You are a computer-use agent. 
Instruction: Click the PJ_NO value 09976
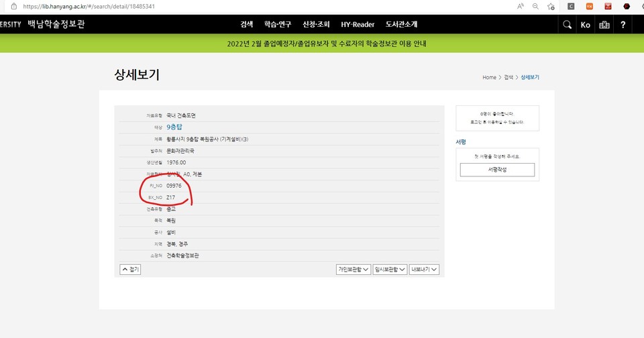point(174,186)
